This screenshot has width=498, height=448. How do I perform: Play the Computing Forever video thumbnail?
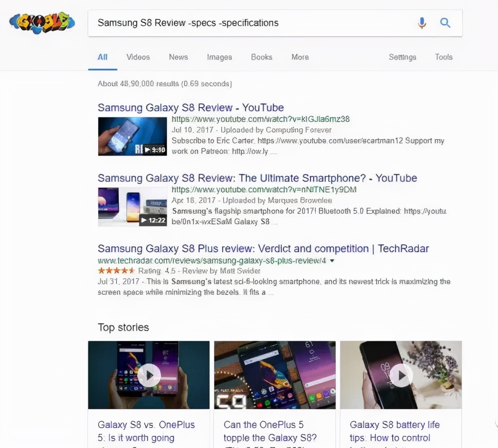132,136
